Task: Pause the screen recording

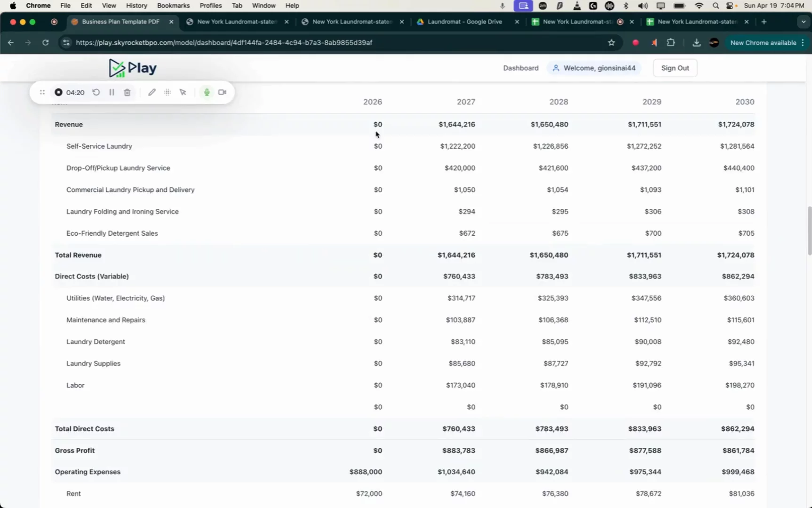Action: coord(111,92)
